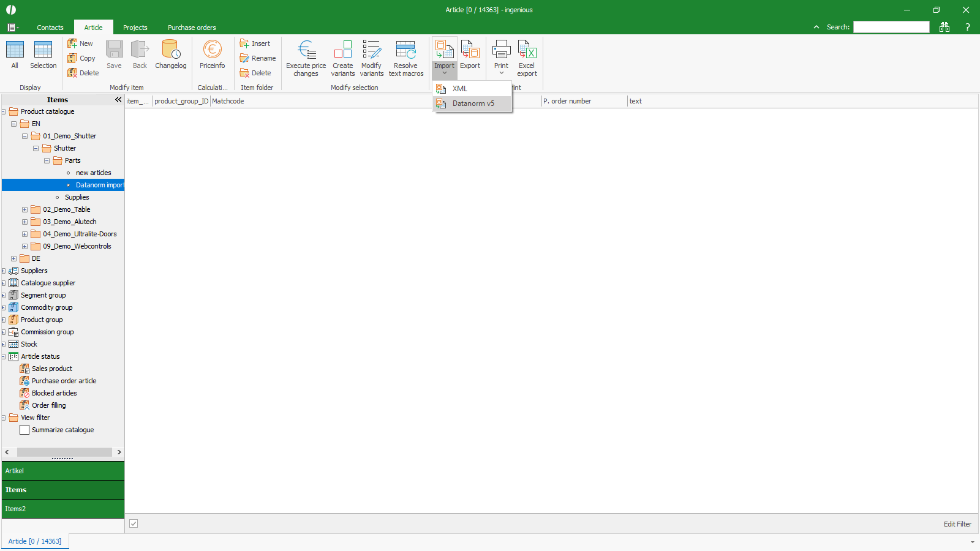Click the Priceinfo euro icon
Viewport: 980px width, 551px height.
coord(212,50)
